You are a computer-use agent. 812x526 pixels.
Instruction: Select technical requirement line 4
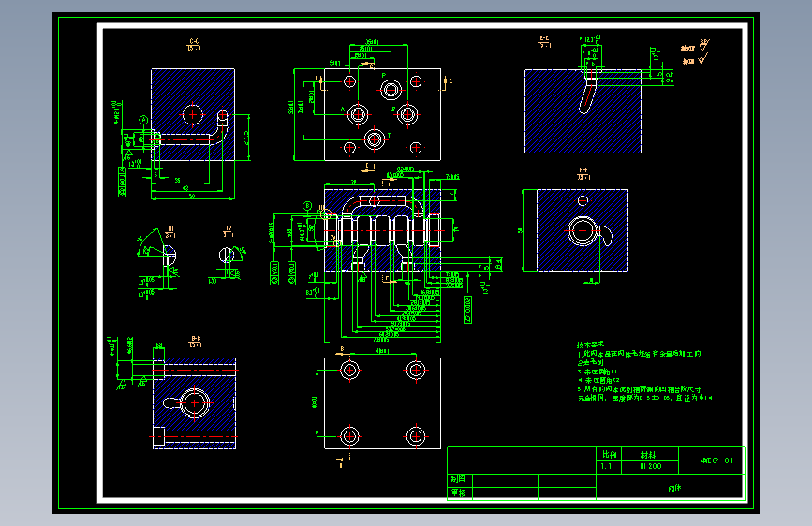[x=598, y=381]
